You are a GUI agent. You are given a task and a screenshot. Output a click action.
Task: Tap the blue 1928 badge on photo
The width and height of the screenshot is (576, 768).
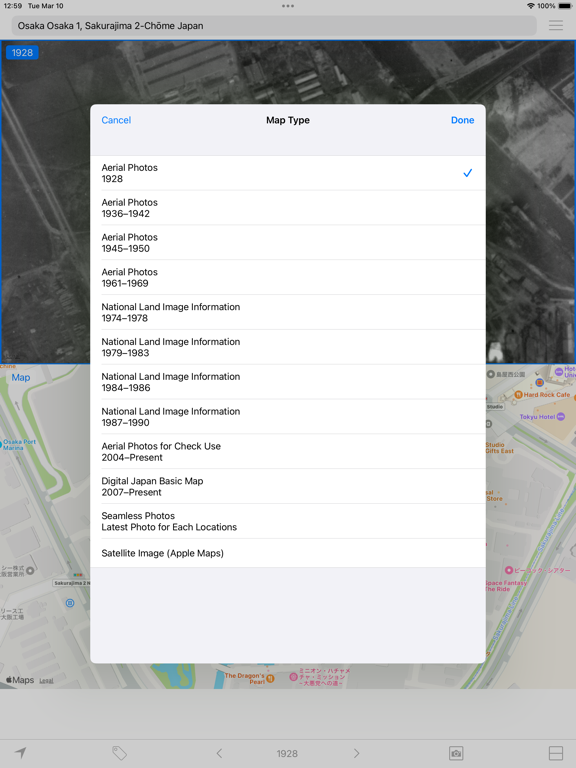pyautogui.click(x=22, y=52)
